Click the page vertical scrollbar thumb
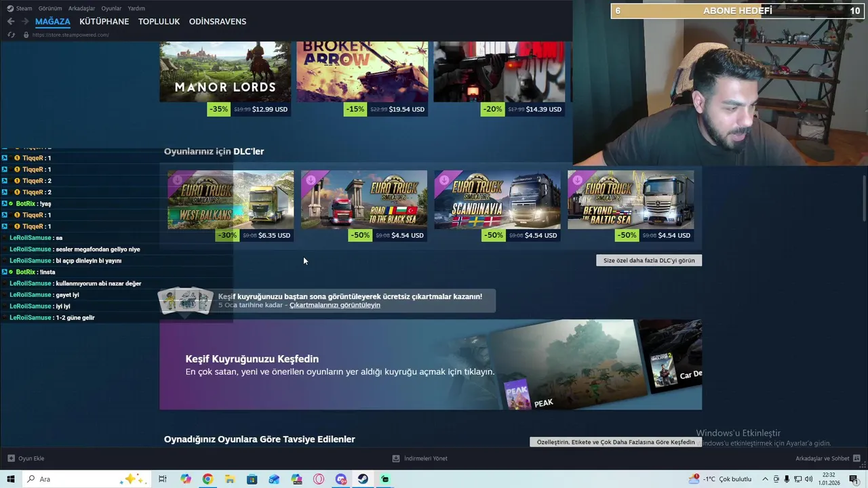 click(864, 198)
